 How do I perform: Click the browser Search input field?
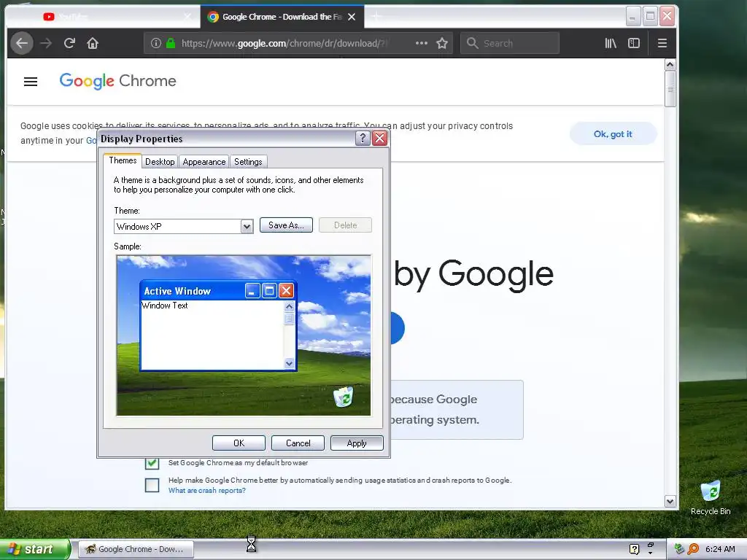(510, 43)
